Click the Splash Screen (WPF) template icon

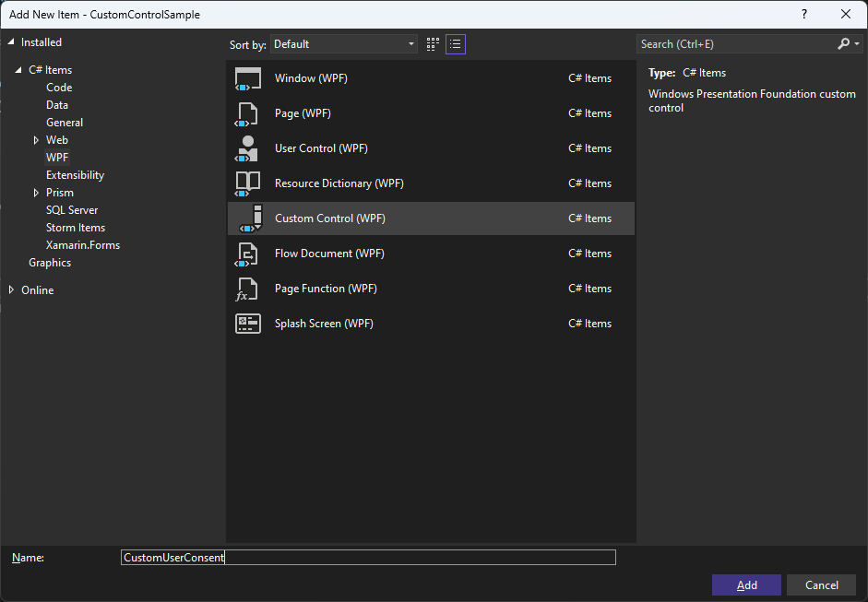247,324
